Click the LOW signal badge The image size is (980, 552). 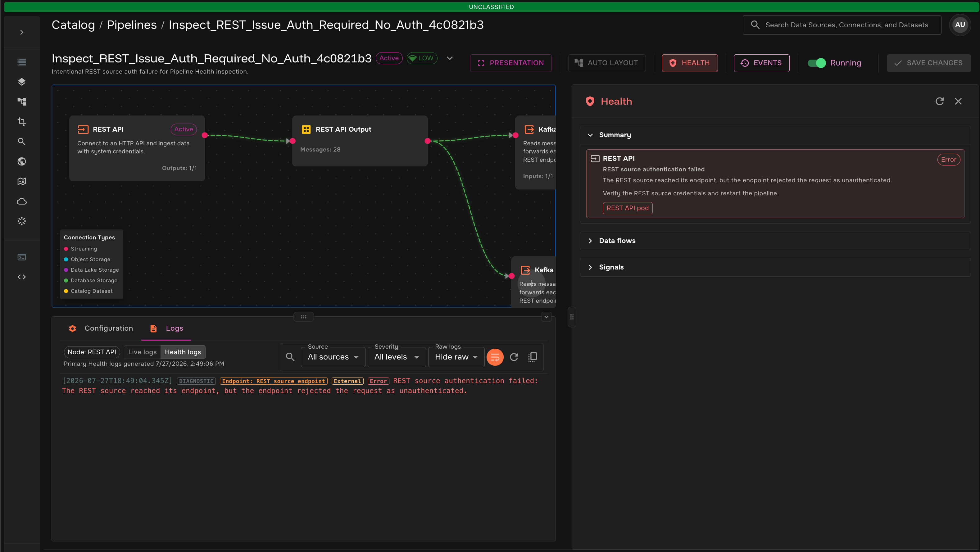(x=422, y=58)
